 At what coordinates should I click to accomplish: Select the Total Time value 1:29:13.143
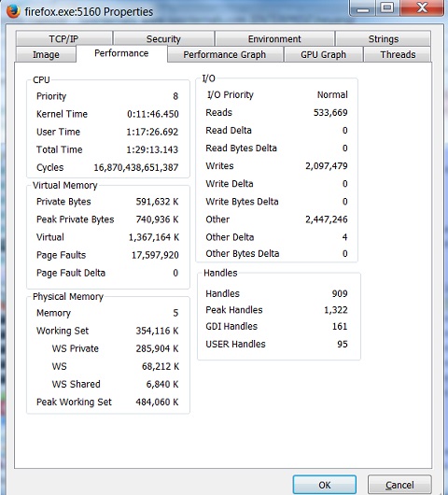point(152,149)
